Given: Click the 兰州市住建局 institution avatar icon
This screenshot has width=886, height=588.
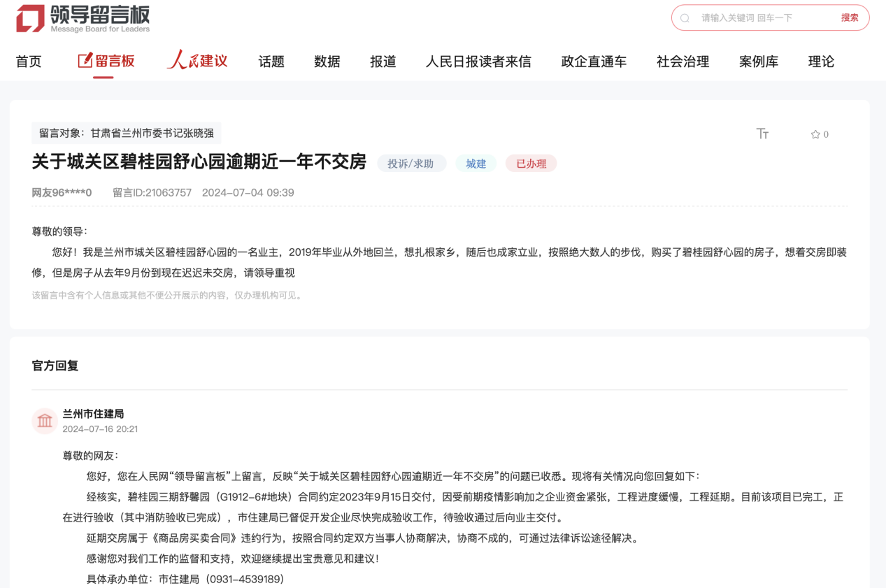Looking at the screenshot, I should [x=45, y=421].
